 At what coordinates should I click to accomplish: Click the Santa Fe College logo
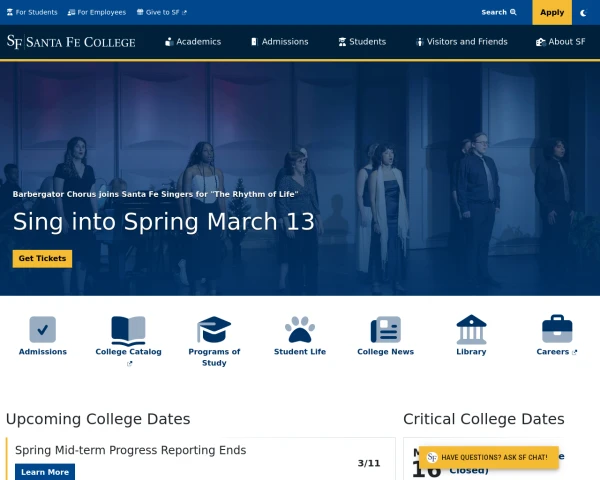pyautogui.click(x=71, y=42)
